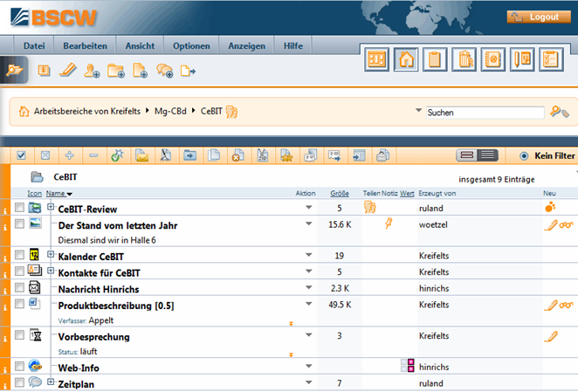Click the move-to-folder arrow icon
This screenshot has width=578, height=392.
[x=189, y=155]
